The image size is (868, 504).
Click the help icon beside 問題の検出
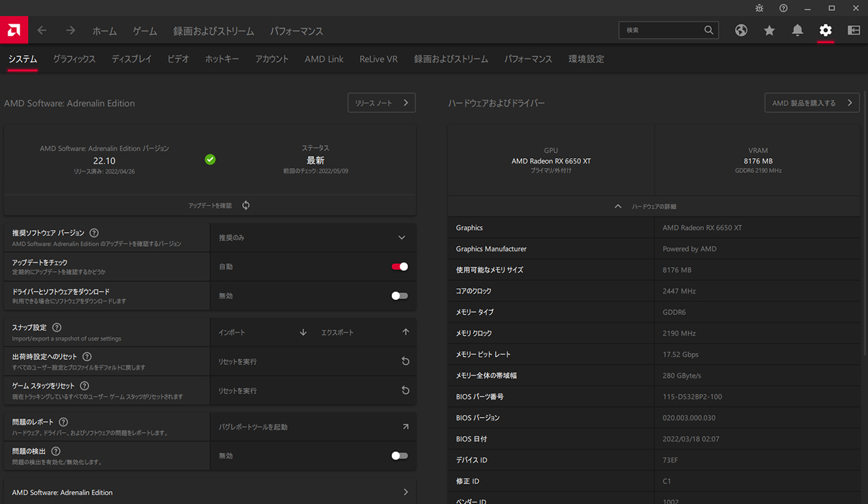(x=56, y=451)
